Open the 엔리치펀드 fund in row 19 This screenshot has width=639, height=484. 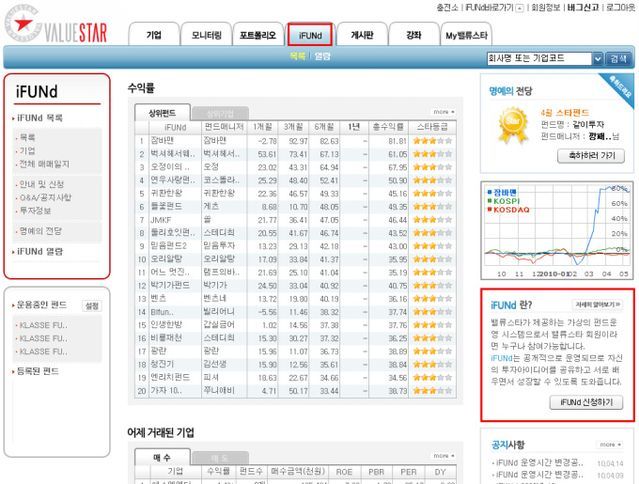[170, 377]
